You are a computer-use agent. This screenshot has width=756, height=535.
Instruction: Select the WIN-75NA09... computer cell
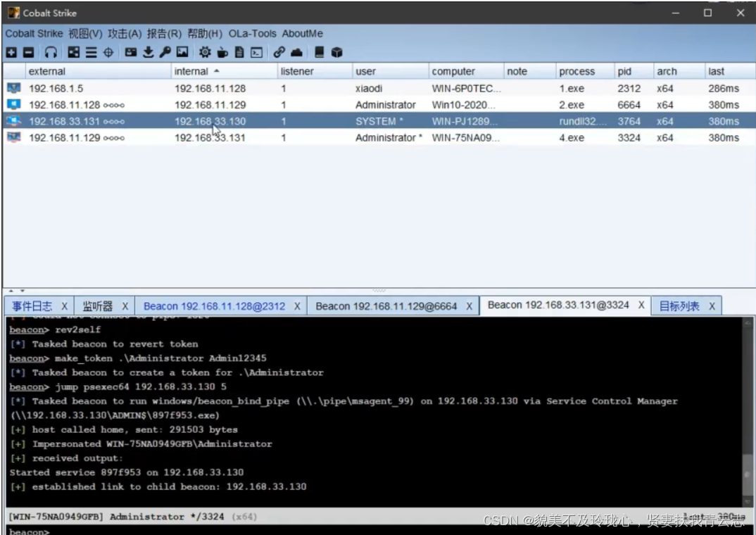[466, 138]
